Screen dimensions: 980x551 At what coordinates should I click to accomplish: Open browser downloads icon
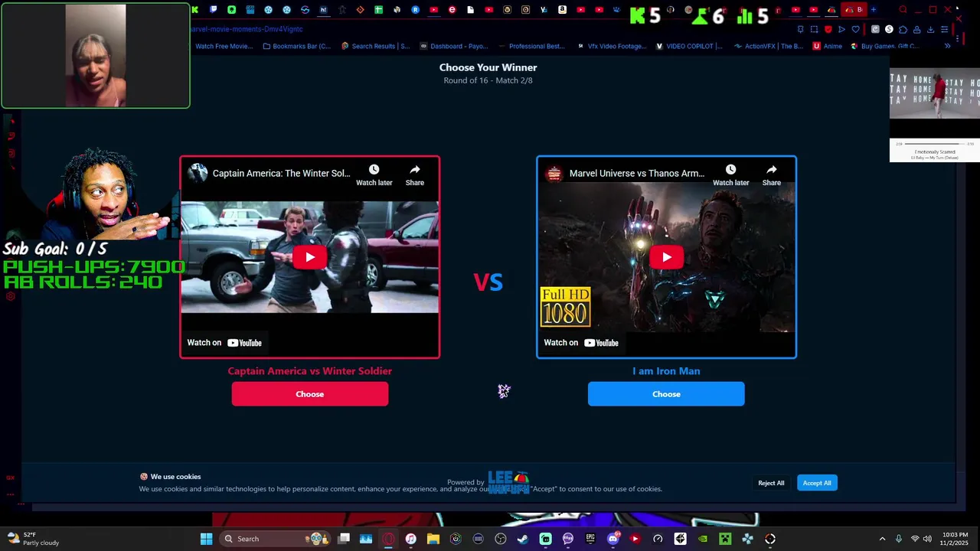pyautogui.click(x=930, y=29)
